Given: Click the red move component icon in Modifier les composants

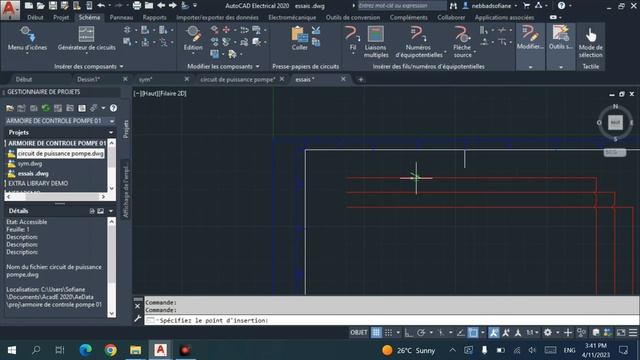Looking at the screenshot, I should coord(226,30).
